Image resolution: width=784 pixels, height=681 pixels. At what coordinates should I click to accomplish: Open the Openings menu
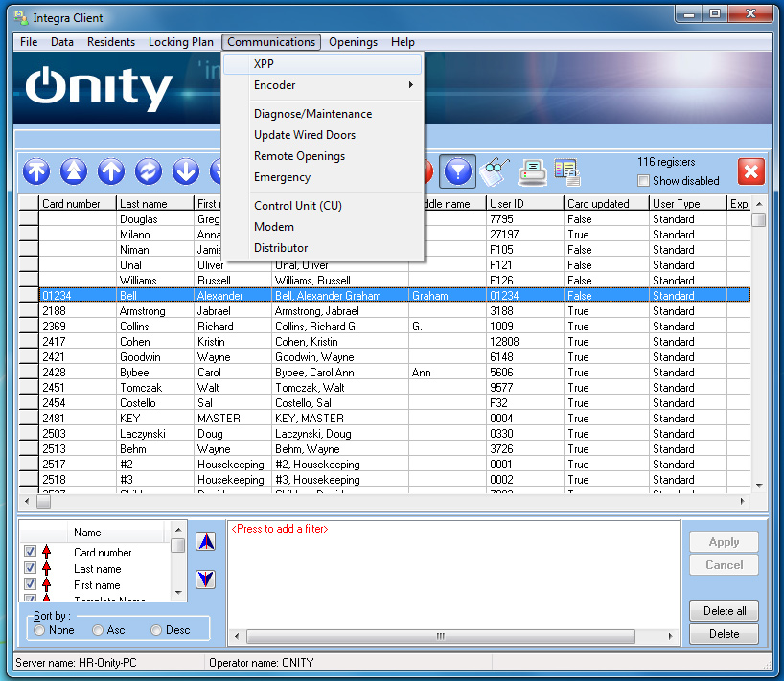point(353,42)
